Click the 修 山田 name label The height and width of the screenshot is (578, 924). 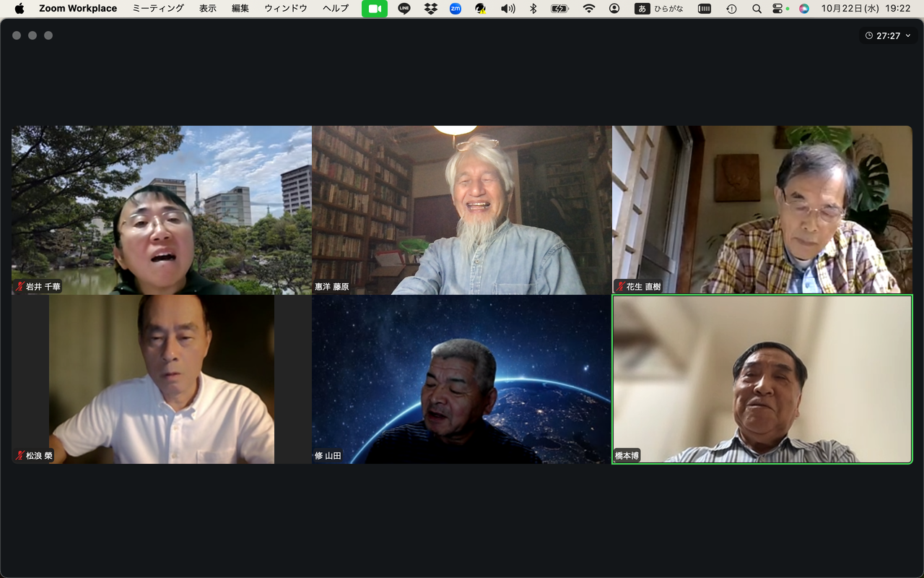tap(328, 456)
